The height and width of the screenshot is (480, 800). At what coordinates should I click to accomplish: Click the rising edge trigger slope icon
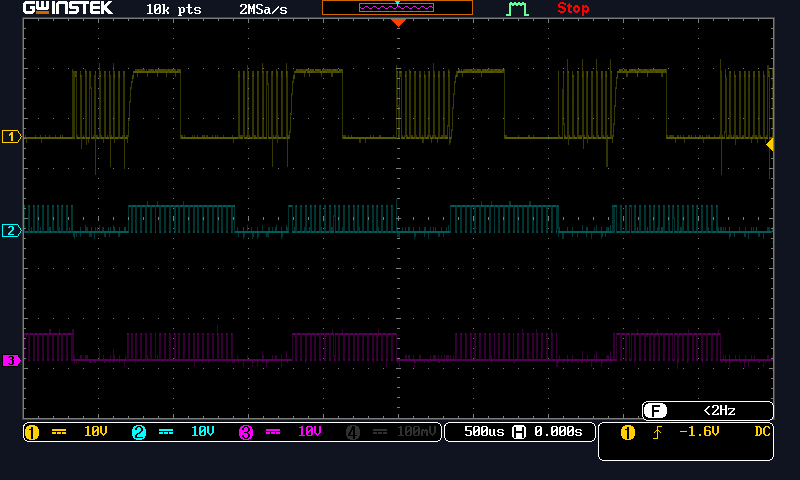click(657, 433)
